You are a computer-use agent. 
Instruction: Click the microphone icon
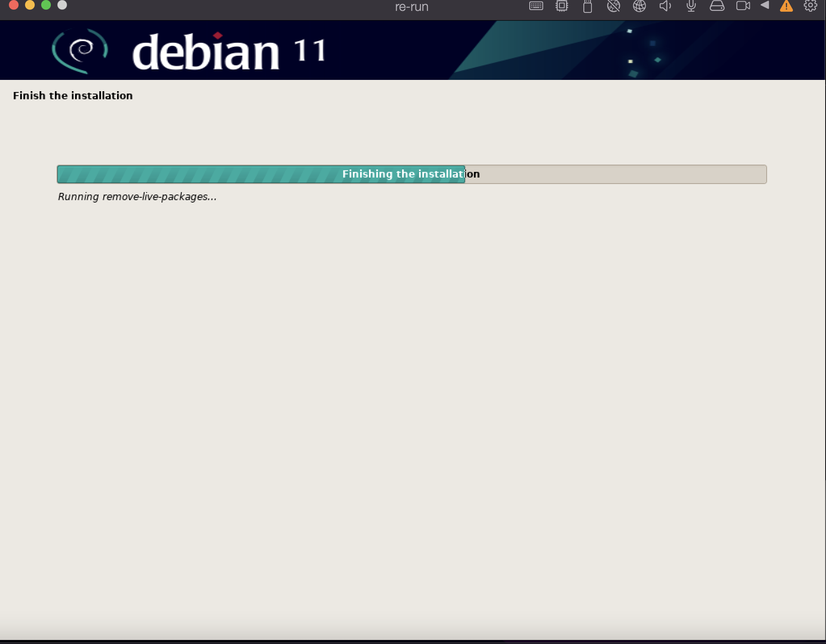(691, 6)
